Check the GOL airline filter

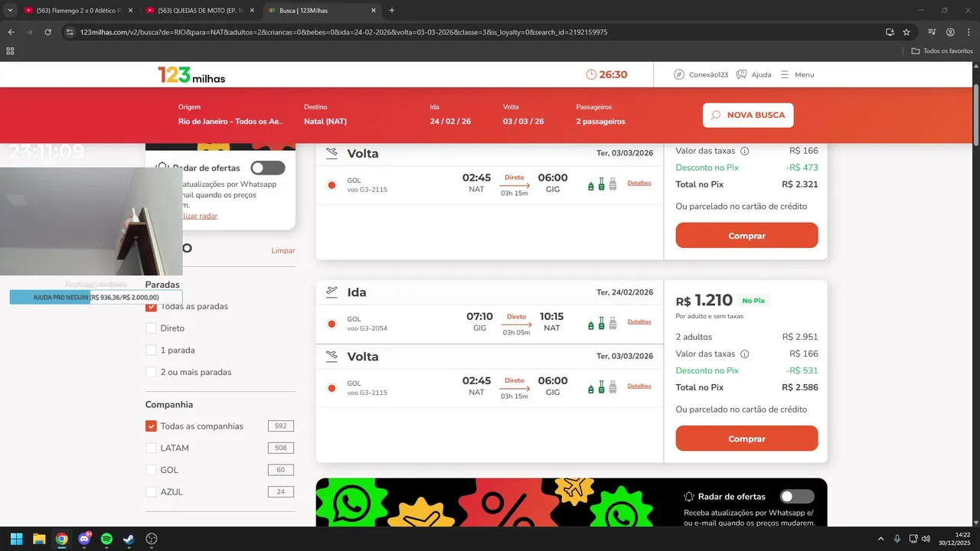(x=151, y=470)
